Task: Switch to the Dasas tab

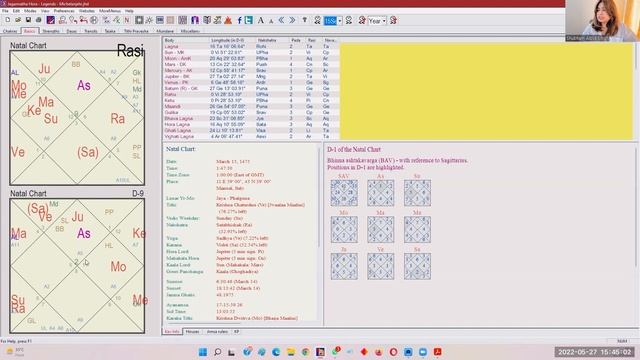Action: click(72, 31)
